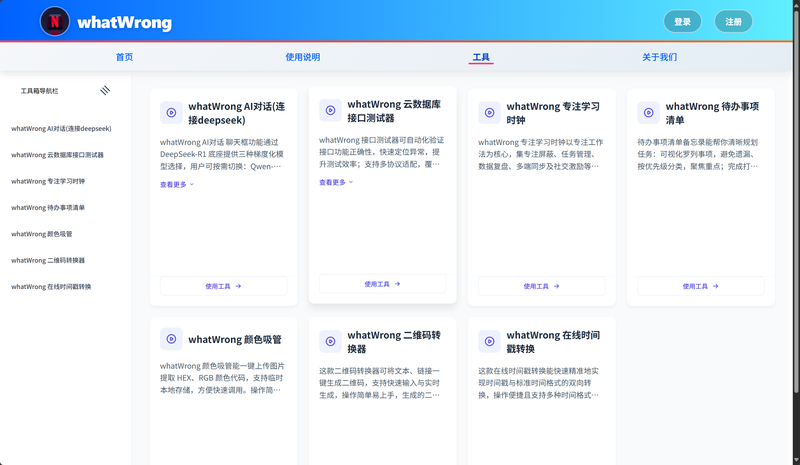The width and height of the screenshot is (800, 465).
Task: Select sidebar item whatWrong 云数据库接口测试器
Action: 57,155
